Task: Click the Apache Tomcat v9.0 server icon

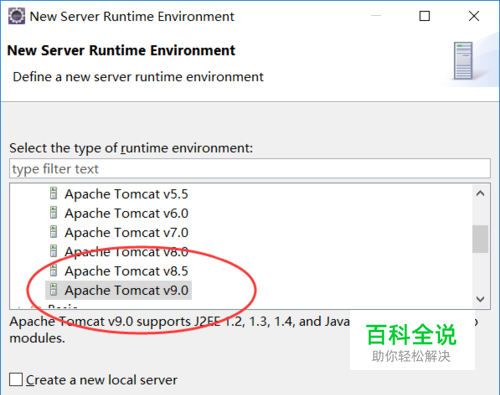Action: pos(53,290)
